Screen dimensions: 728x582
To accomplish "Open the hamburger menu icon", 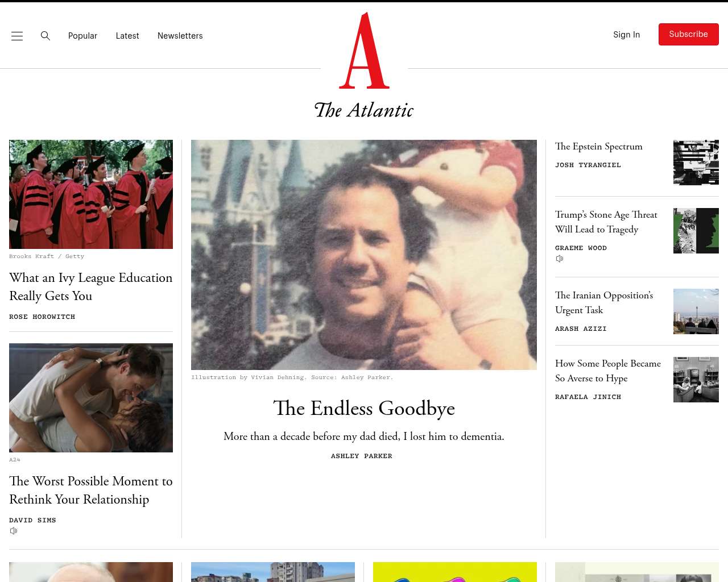I will (x=17, y=36).
